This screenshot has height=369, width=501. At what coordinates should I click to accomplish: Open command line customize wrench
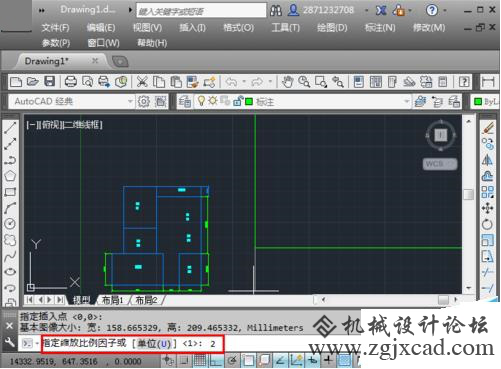point(10,342)
